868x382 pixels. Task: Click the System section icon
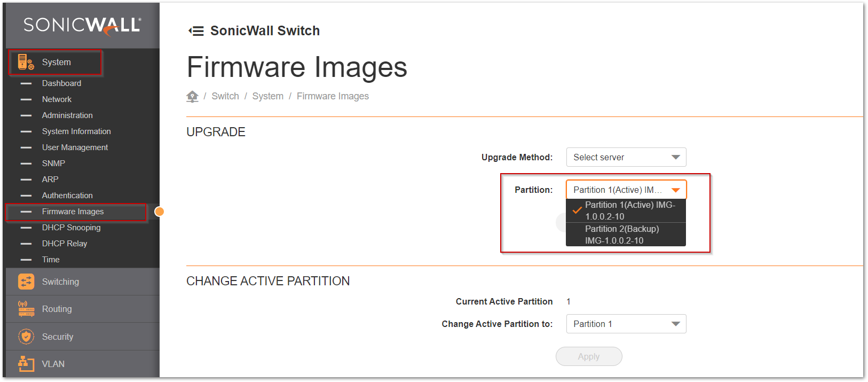(26, 63)
